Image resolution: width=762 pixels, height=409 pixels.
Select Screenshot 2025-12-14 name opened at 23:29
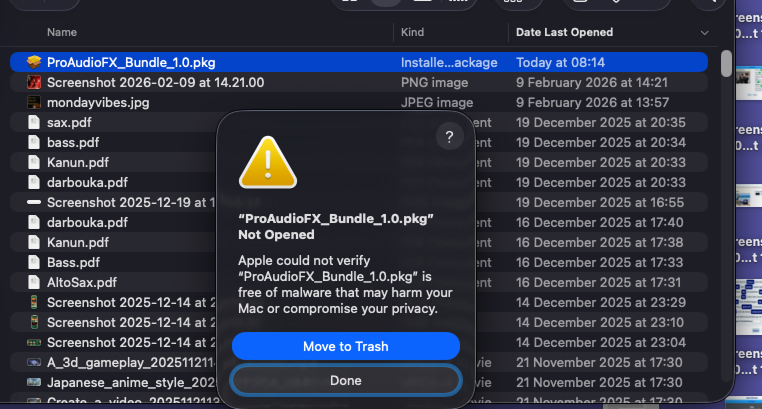[x=131, y=302]
